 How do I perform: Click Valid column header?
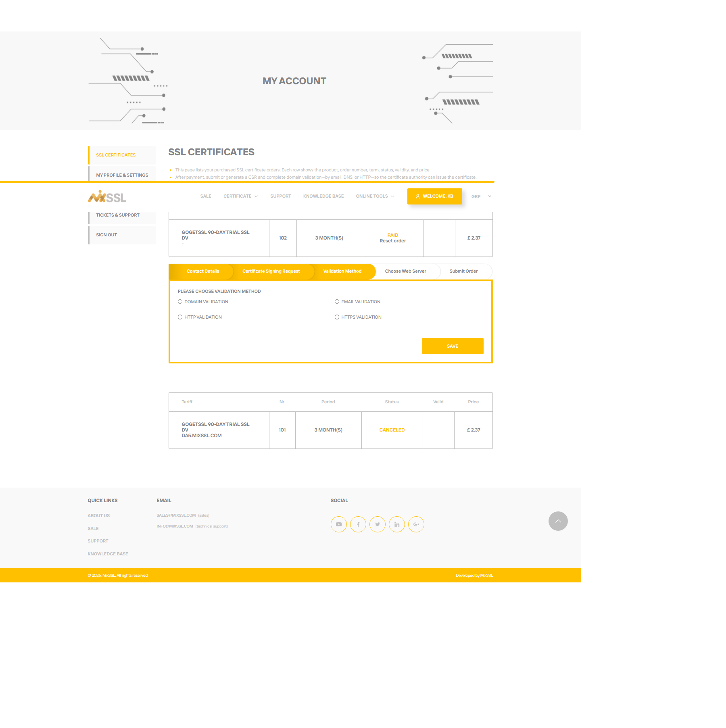pyautogui.click(x=438, y=402)
